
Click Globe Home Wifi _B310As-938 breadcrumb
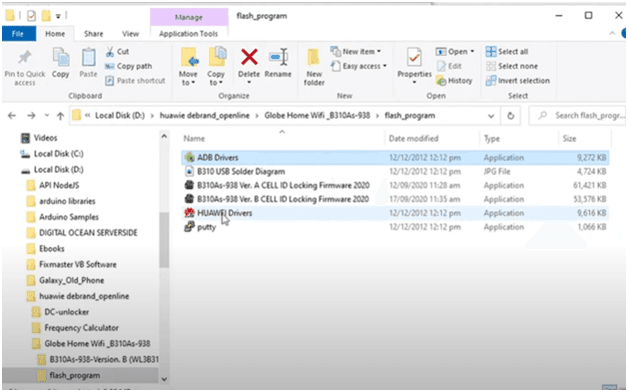(317, 116)
